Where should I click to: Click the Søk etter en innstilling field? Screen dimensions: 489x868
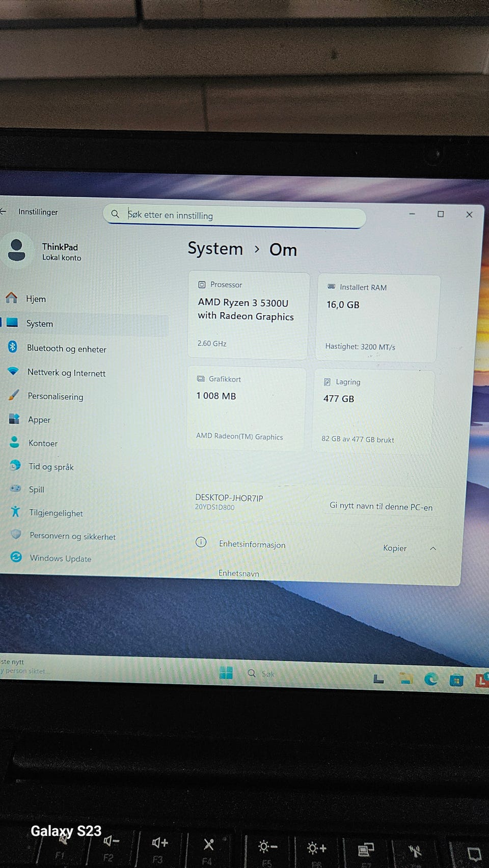point(234,215)
